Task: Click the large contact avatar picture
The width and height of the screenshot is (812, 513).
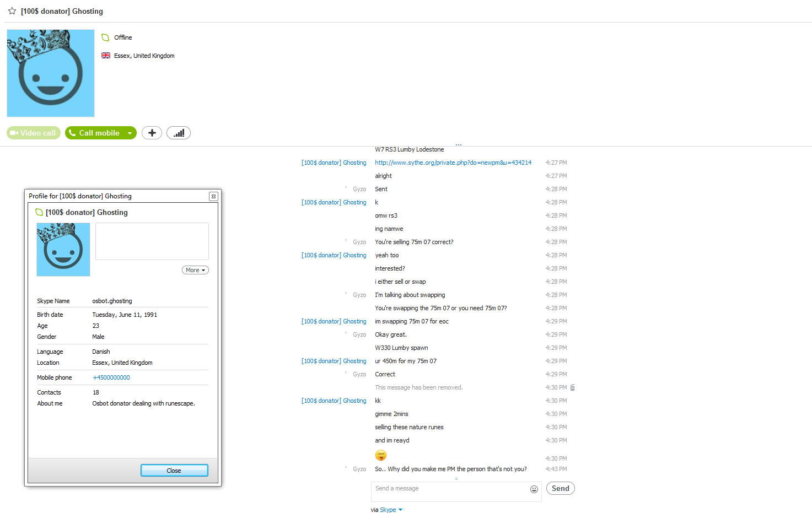Action: (x=51, y=73)
